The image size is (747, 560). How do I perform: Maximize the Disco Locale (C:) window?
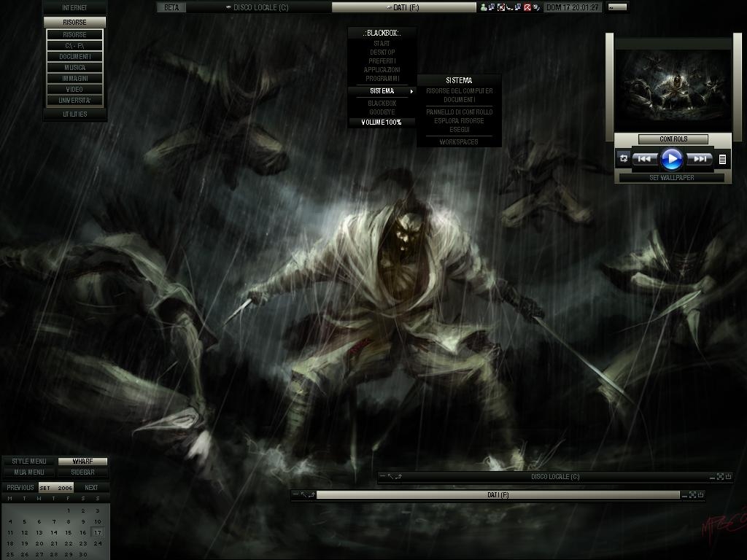point(720,477)
